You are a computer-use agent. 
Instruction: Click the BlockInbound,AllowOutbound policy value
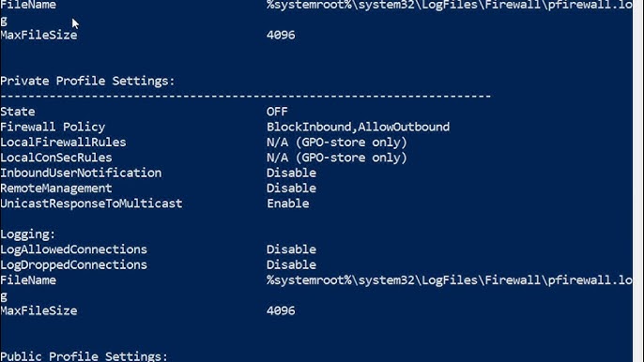click(359, 127)
